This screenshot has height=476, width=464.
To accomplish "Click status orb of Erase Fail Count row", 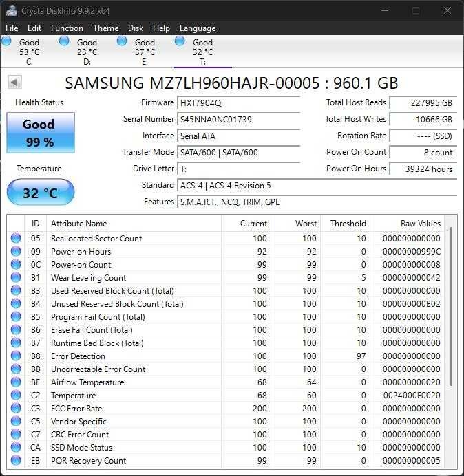I will (16, 329).
